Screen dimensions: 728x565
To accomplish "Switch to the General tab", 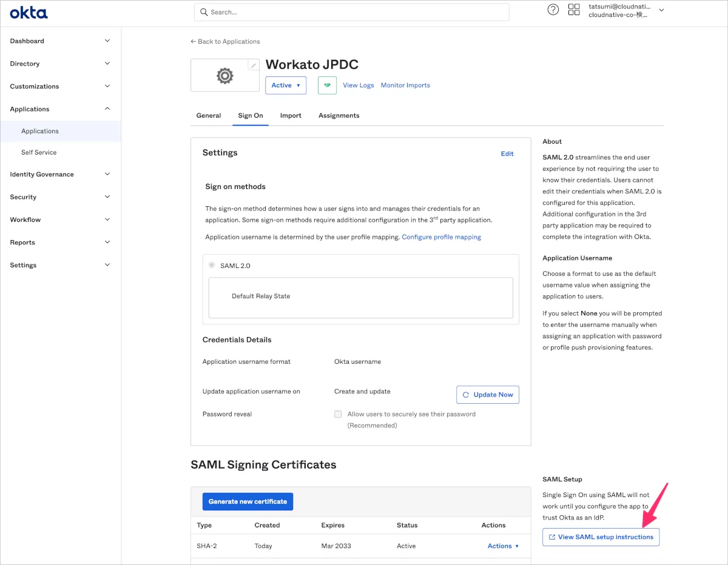I will [x=209, y=116].
